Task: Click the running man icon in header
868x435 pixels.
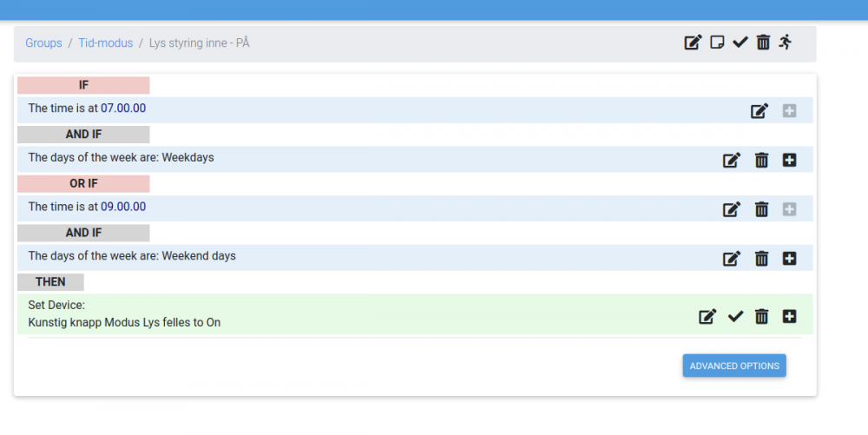Action: pos(786,42)
